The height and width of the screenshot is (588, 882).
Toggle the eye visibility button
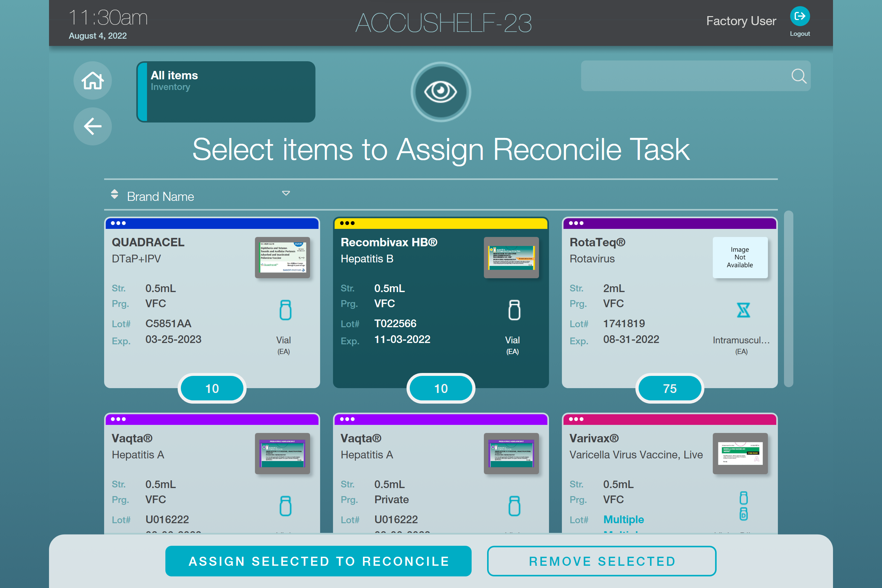(441, 92)
